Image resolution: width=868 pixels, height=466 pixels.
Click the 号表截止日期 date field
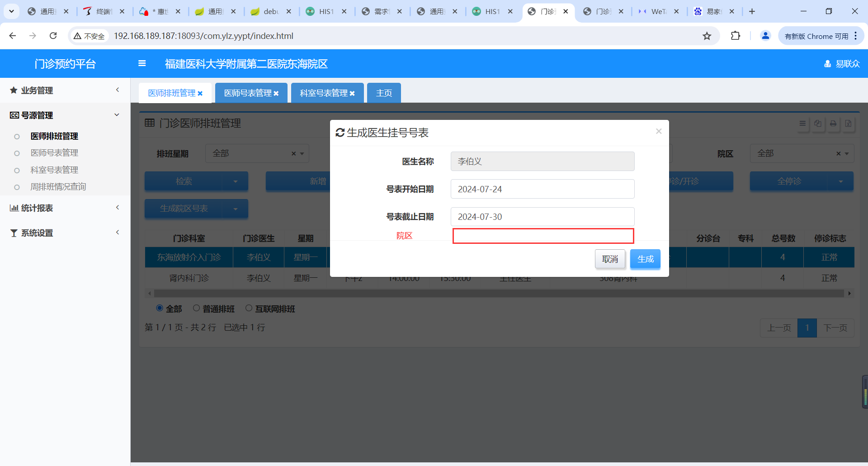[542, 217]
